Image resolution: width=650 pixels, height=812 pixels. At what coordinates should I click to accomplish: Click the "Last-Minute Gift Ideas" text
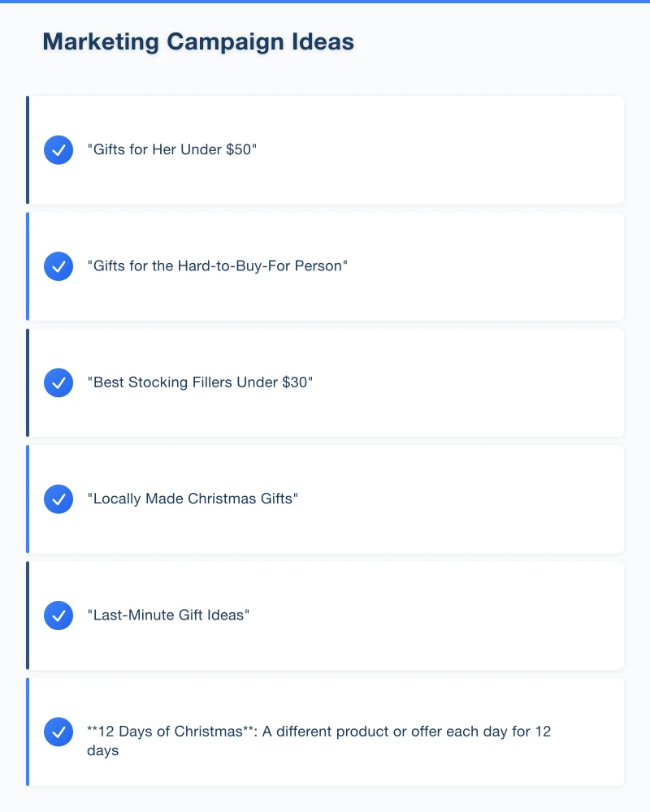coord(168,615)
